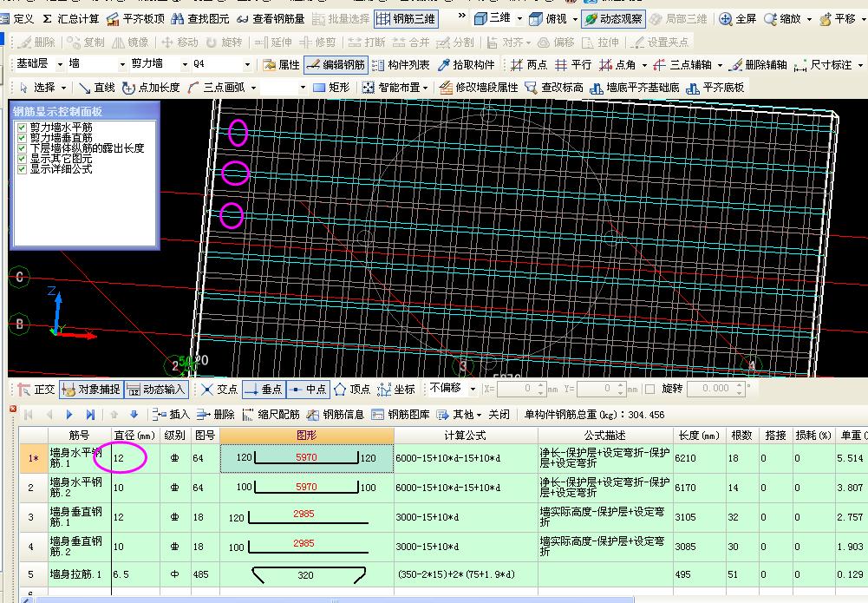Viewport: 868px width, 603px height.
Task: Toggle 顶点 vertex snap
Action: tap(352, 390)
